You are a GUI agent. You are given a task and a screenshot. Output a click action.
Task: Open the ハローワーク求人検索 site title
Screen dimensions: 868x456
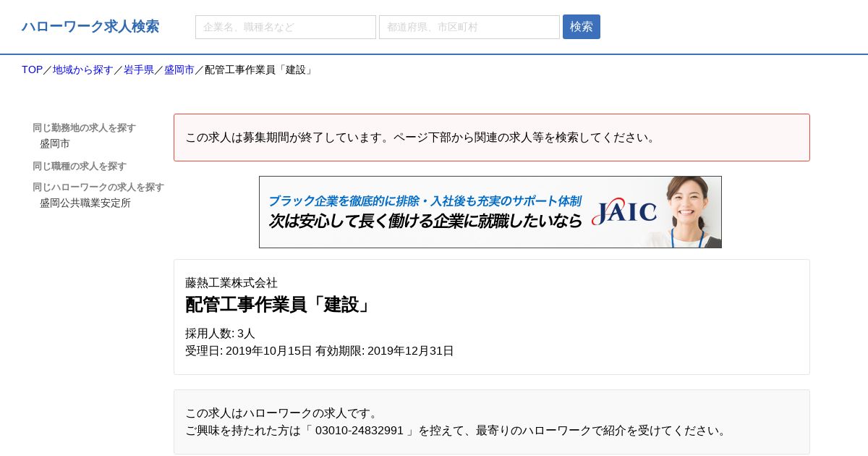click(90, 27)
